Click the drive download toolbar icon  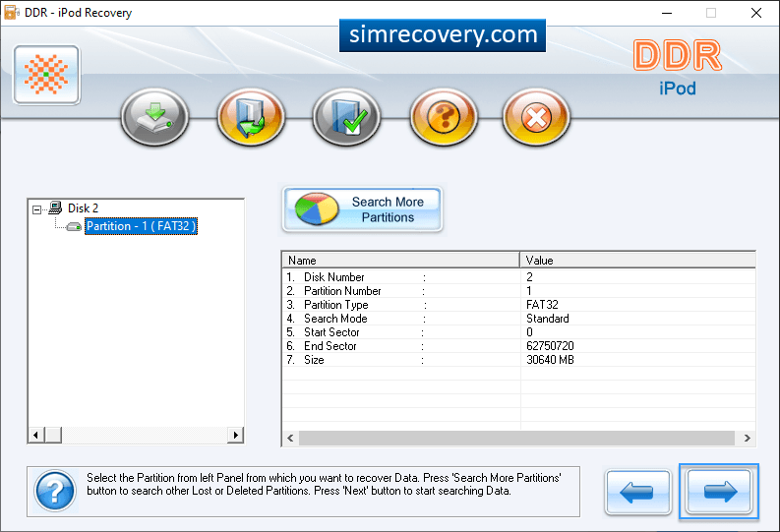click(x=155, y=117)
